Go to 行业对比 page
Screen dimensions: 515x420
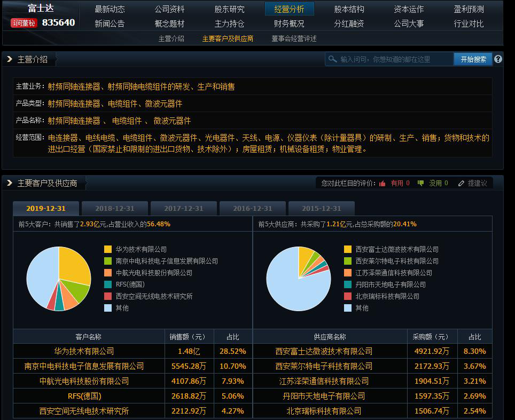[x=469, y=23]
